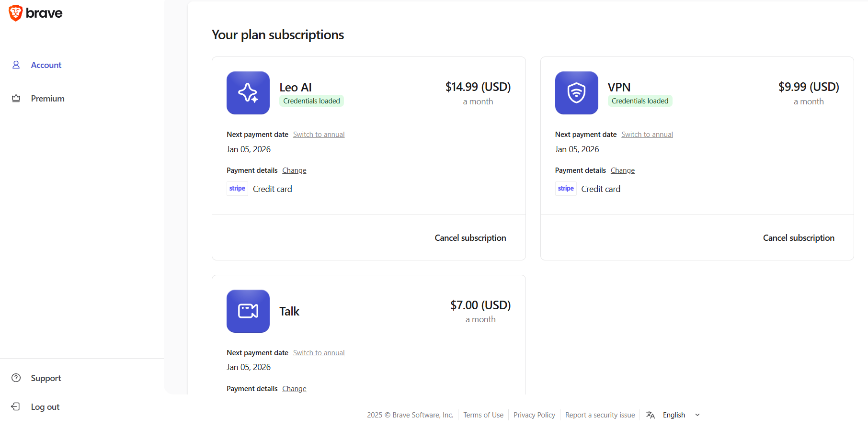
Task: Cancel the Leo AI subscription
Action: pyautogui.click(x=470, y=238)
